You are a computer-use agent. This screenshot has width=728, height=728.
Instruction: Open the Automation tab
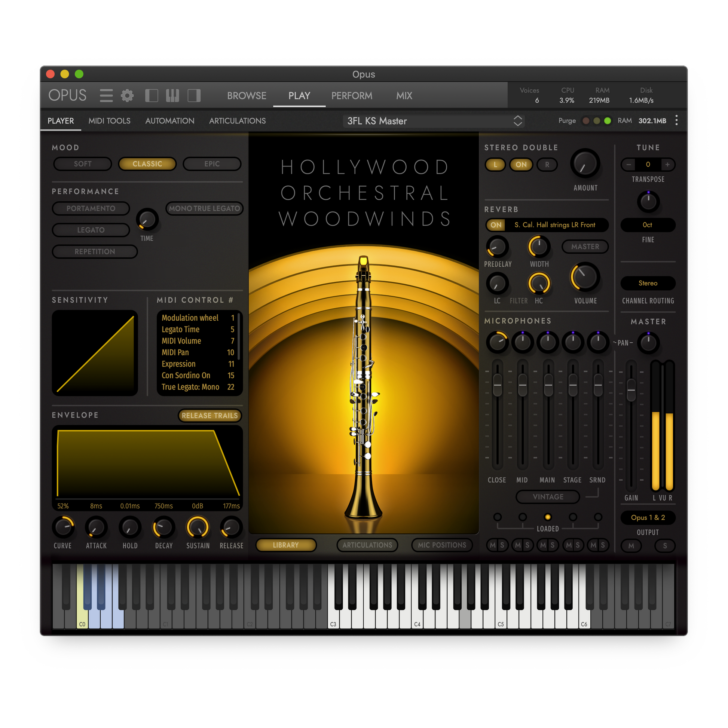170,121
